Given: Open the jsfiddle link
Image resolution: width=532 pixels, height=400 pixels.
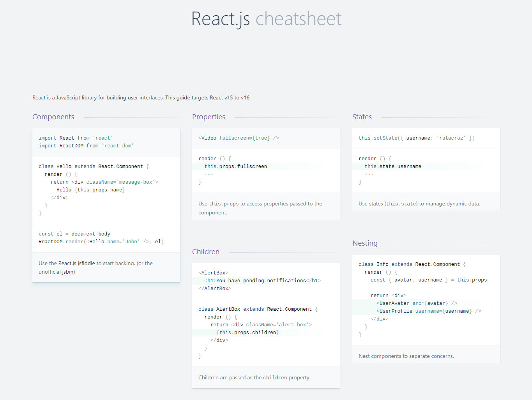Looking at the screenshot, I should (x=77, y=263).
